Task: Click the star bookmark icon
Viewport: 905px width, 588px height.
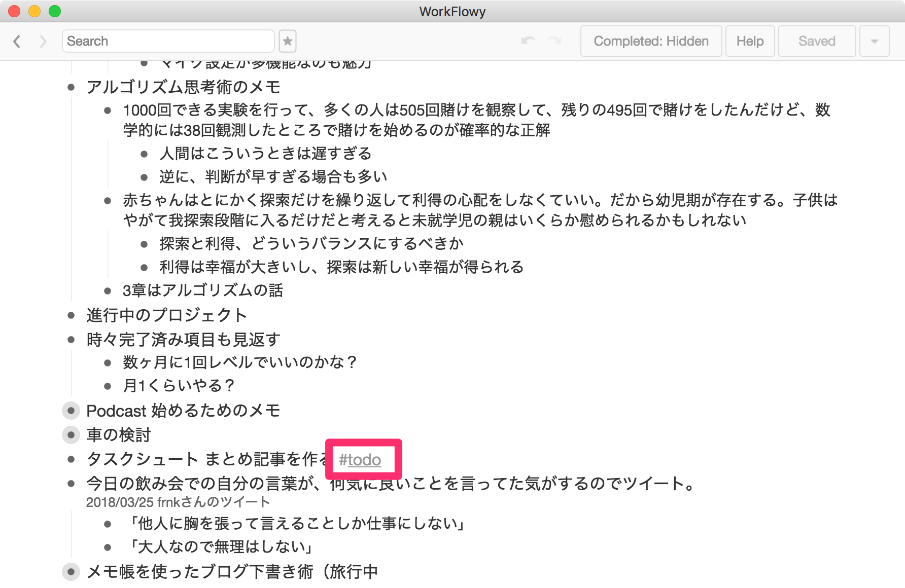Action: point(288,41)
